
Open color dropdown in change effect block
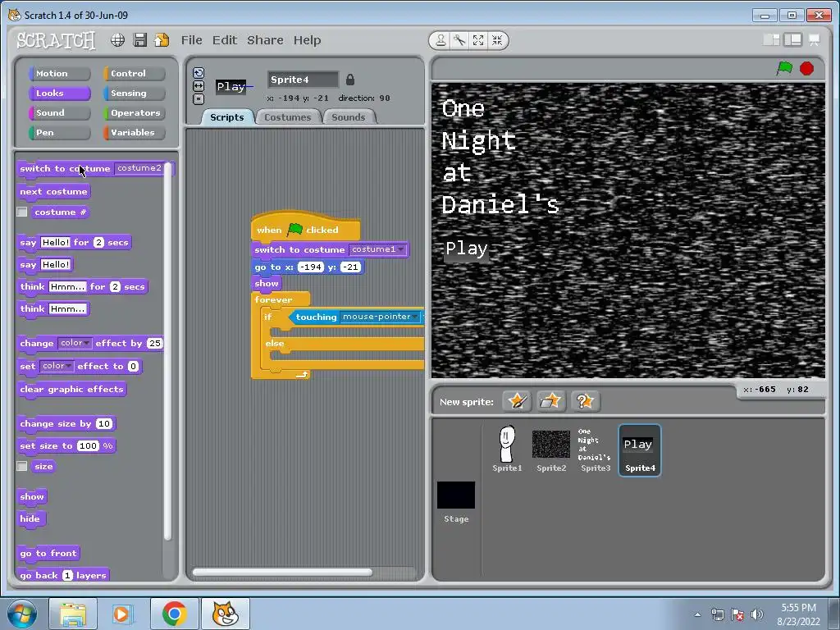[x=75, y=343]
